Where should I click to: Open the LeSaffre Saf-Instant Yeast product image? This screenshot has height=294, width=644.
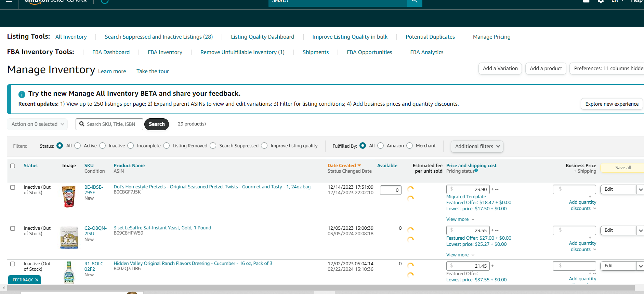(x=69, y=238)
